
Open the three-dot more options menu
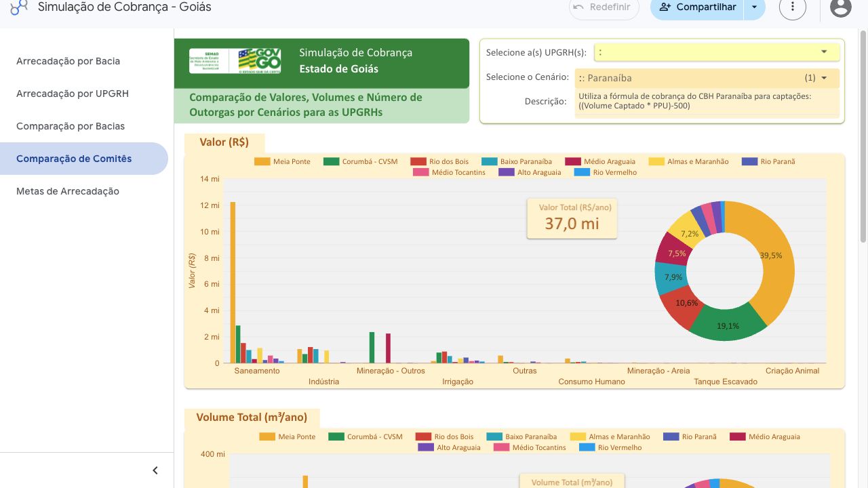tap(793, 7)
